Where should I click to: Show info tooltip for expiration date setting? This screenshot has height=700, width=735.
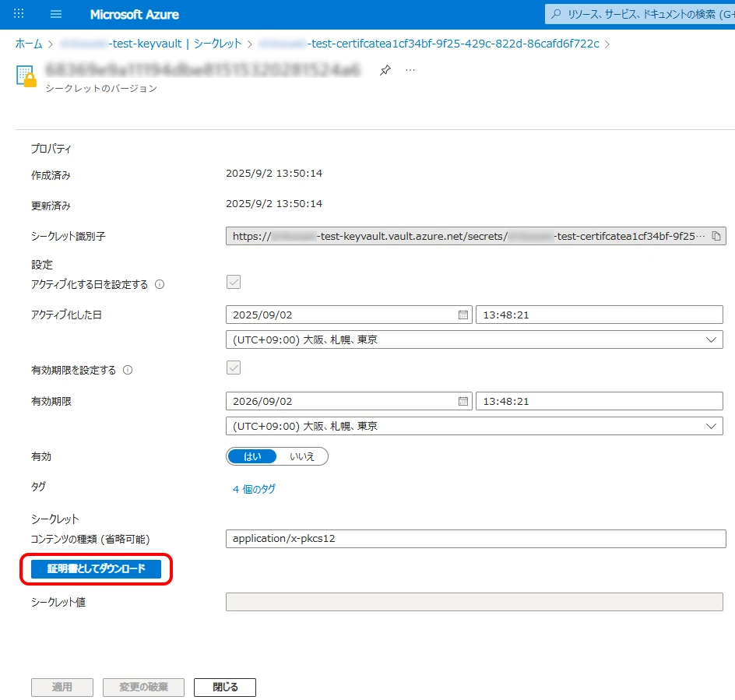click(x=128, y=371)
